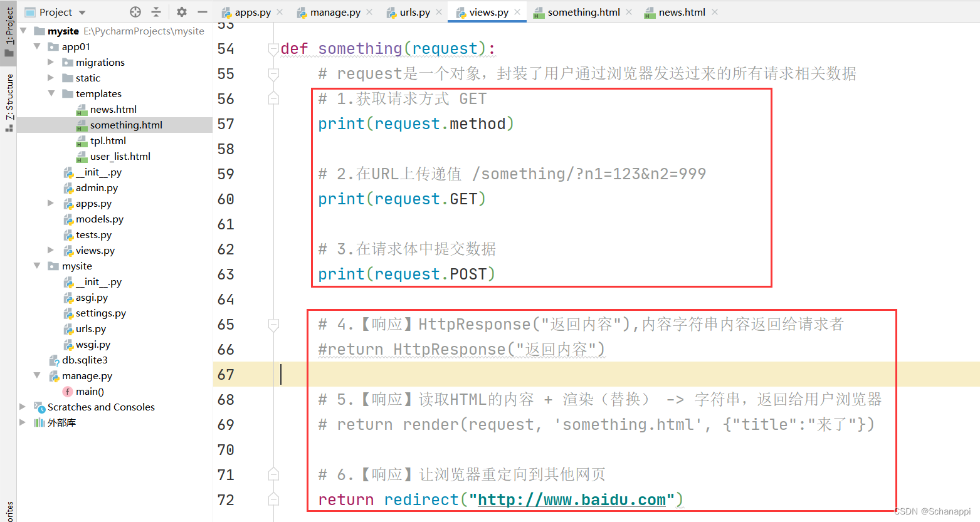Collapse the mysite root project node
Screen dimensions: 980x522
coord(23,31)
